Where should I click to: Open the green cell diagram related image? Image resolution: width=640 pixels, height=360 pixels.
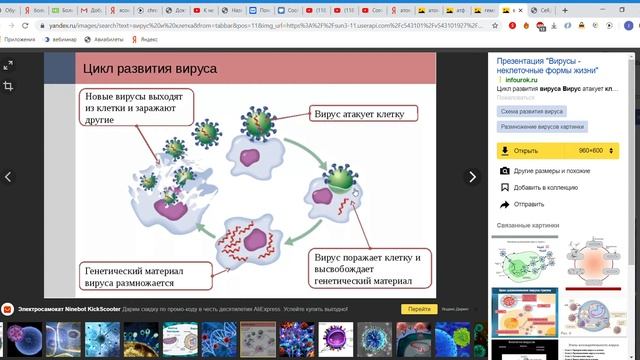(524, 261)
